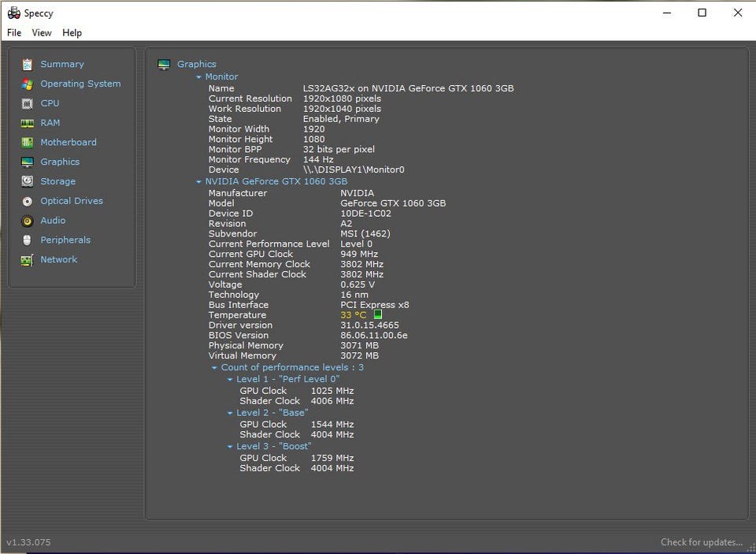
Task: Click the 1544 MHz Base GPU Clock value
Action: click(x=332, y=424)
